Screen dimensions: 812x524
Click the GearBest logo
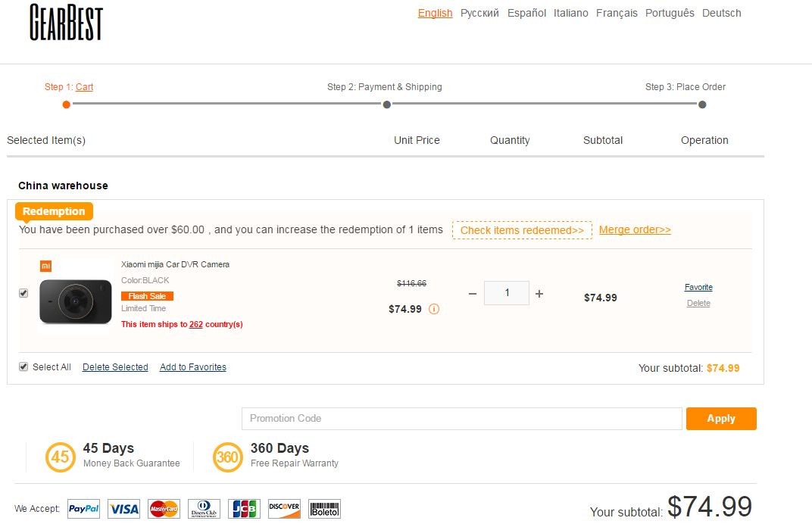66,23
